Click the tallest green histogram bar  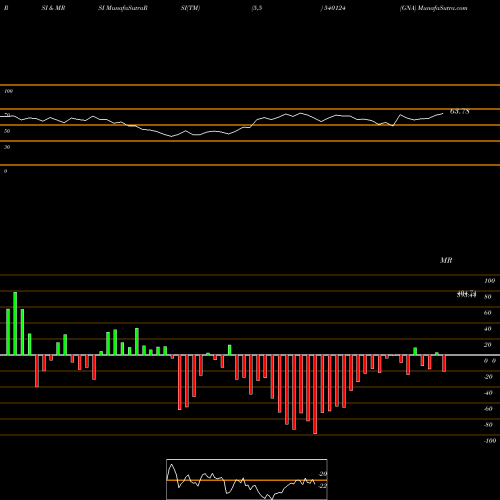pyautogui.click(x=15, y=323)
